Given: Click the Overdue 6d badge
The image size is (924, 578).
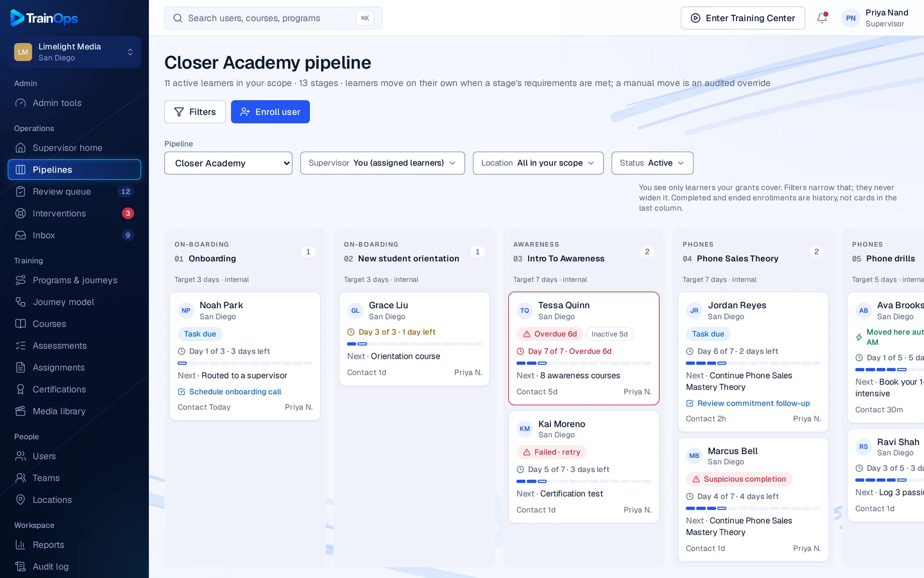Looking at the screenshot, I should point(550,334).
